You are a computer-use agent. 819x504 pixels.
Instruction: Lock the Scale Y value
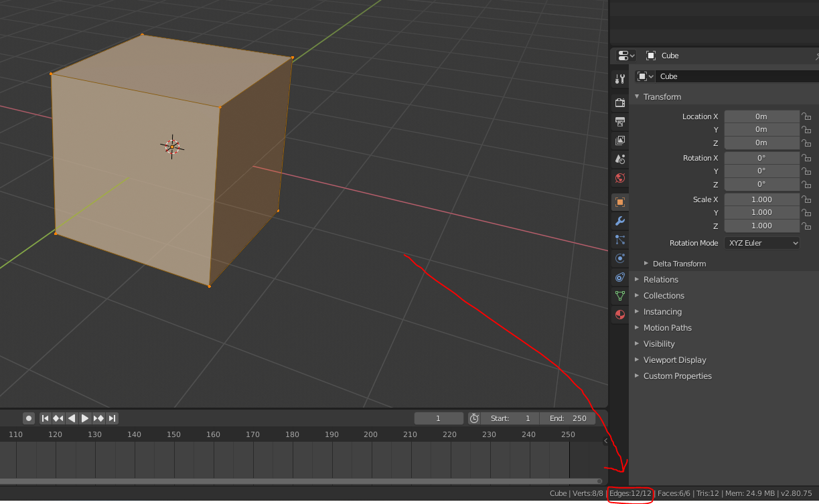point(806,212)
